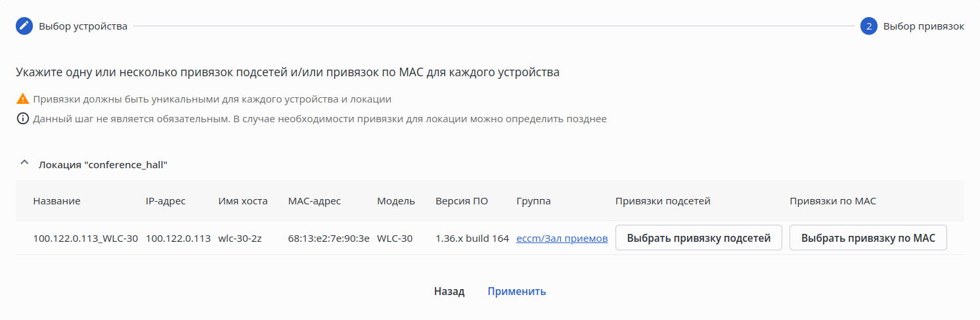Image resolution: width=980 pixels, height=320 pixels.
Task: Click the "Название" column header
Action: tap(56, 201)
